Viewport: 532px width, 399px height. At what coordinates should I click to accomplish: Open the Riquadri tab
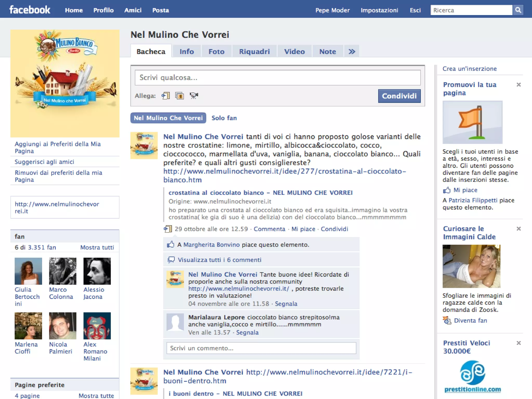[x=254, y=51]
